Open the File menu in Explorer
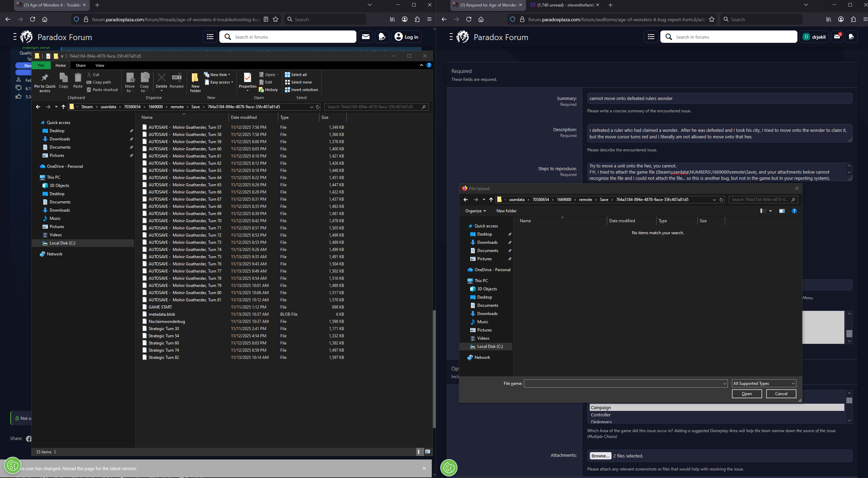868x478 pixels. click(x=41, y=65)
